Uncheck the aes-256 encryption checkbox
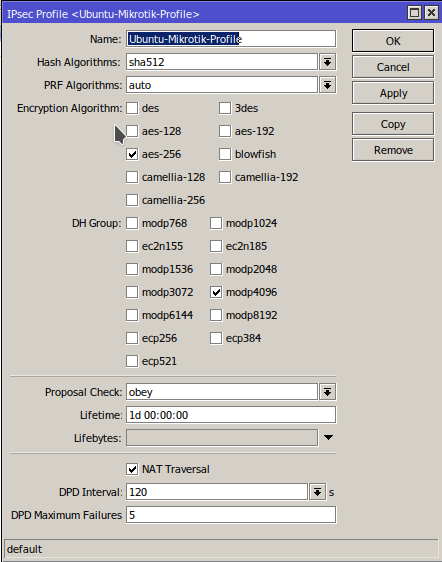The height and width of the screenshot is (562, 442). pos(132,154)
